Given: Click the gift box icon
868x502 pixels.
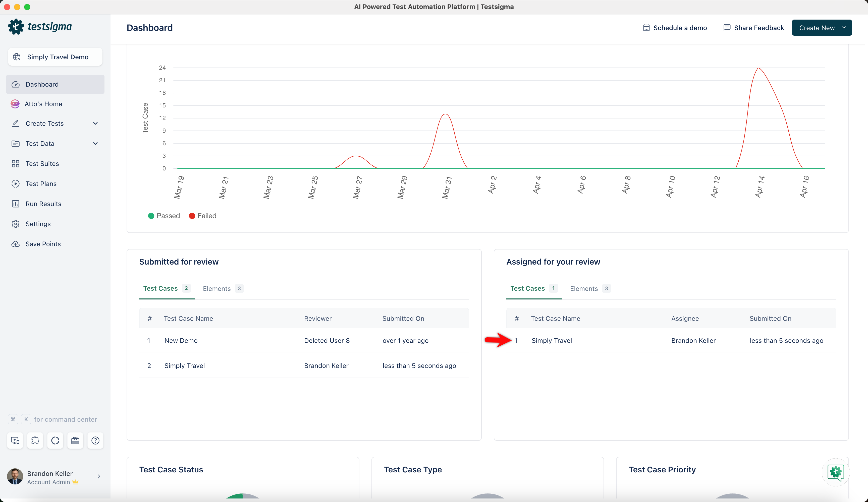Looking at the screenshot, I should coord(75,440).
